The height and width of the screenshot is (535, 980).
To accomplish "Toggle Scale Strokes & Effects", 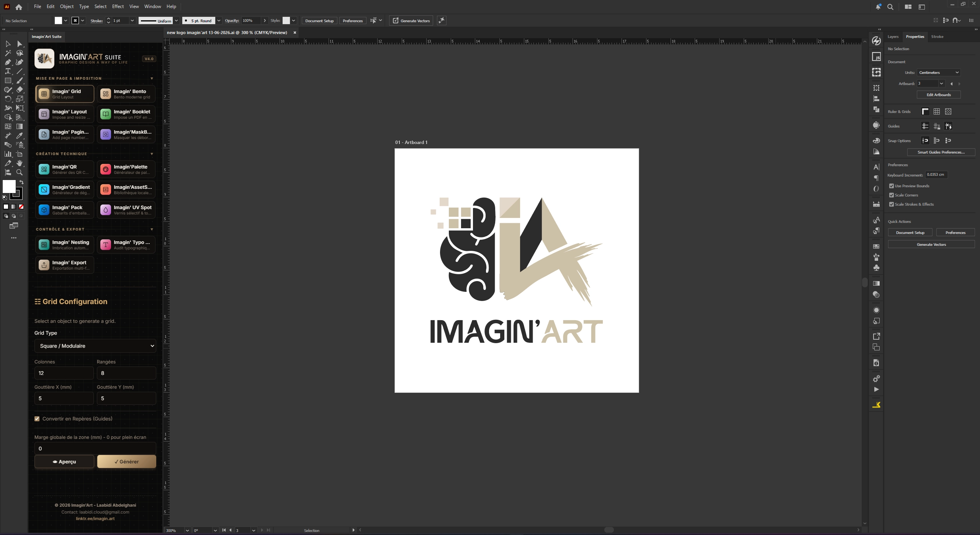I will [x=892, y=205].
